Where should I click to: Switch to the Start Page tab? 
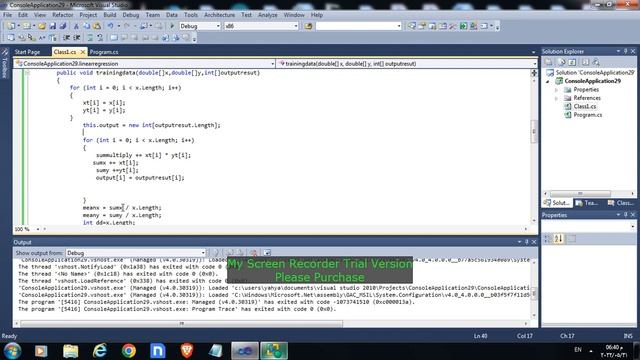[x=27, y=52]
